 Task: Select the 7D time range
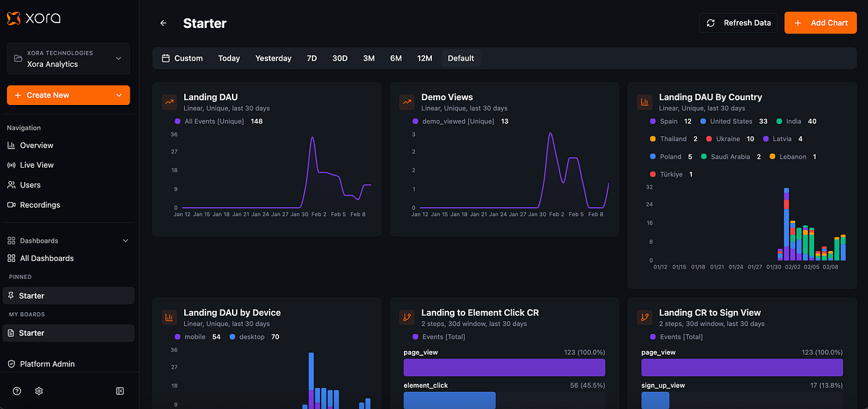[x=312, y=59]
